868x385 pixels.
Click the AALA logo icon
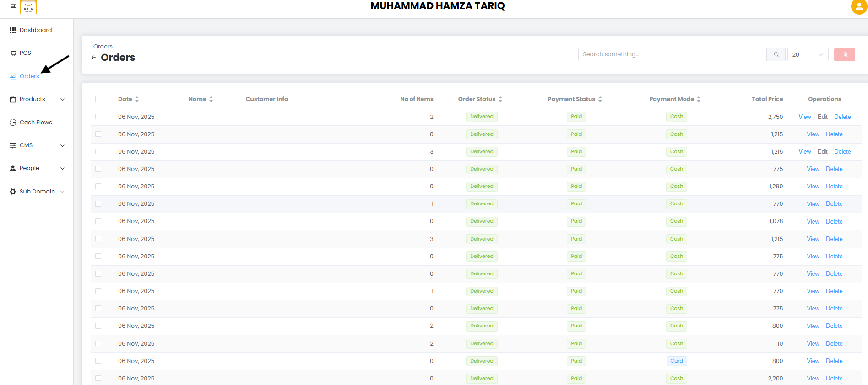pos(28,7)
